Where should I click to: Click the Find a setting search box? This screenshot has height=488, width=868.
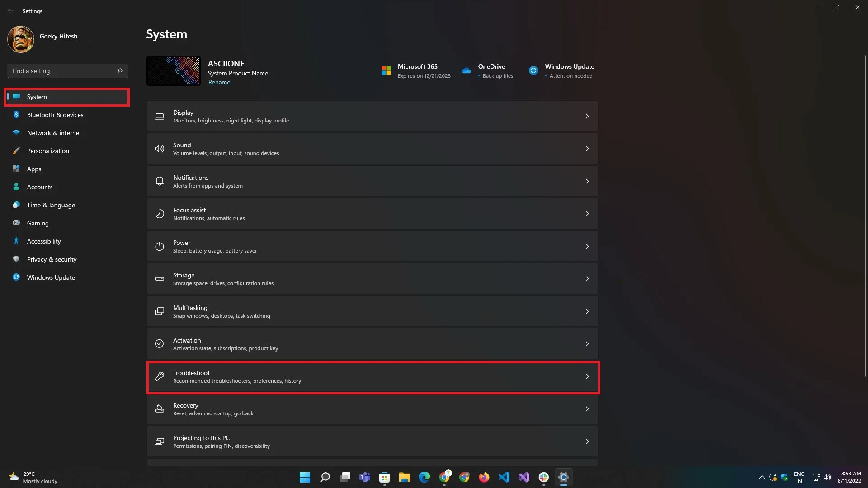pyautogui.click(x=67, y=71)
